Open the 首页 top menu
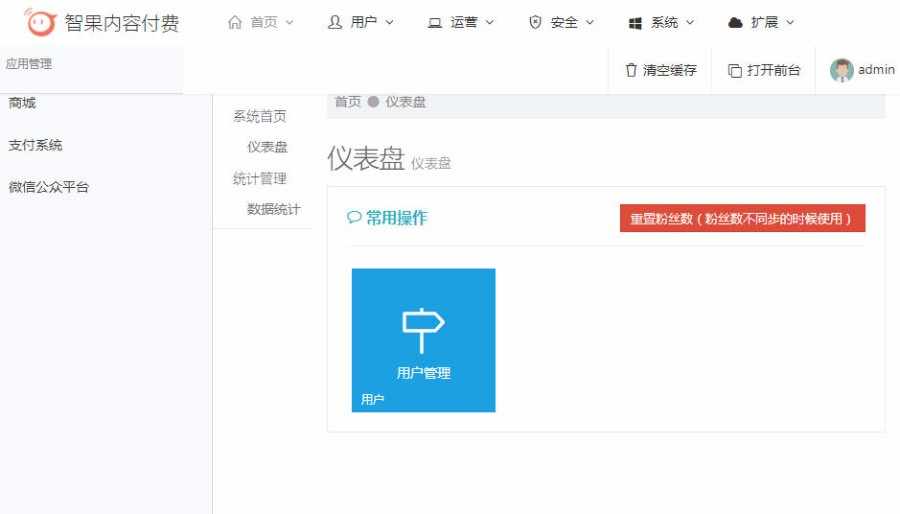 [261, 22]
